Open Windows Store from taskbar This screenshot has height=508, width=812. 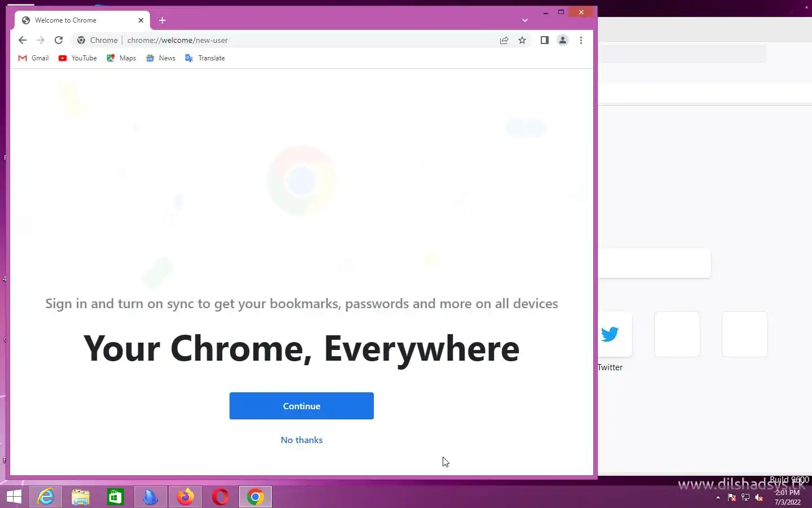[116, 497]
